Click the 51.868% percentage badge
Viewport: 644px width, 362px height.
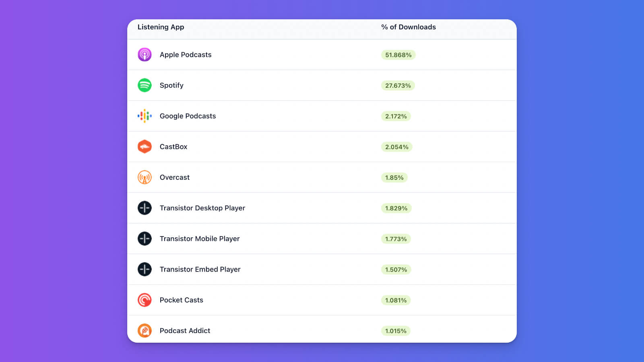point(398,55)
